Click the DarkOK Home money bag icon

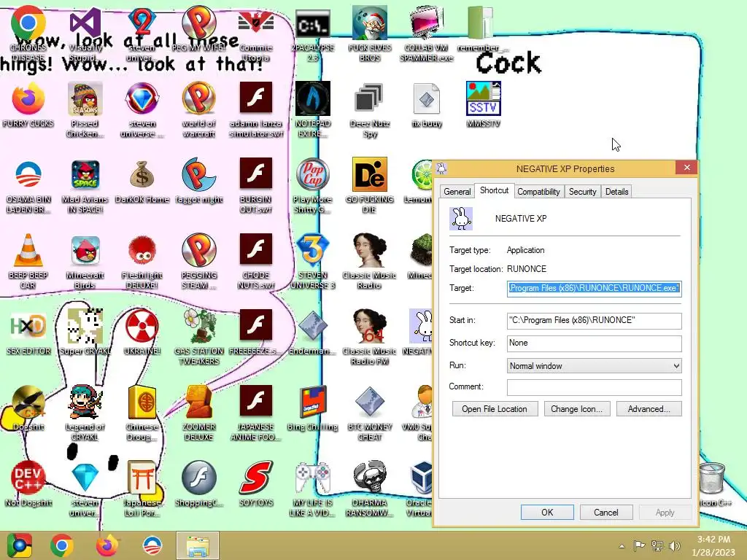[142, 175]
